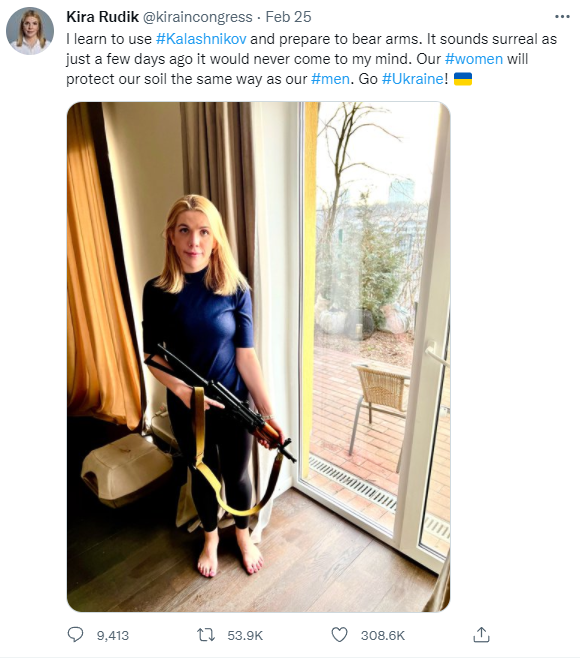Click the tweet body text
This screenshot has width=580, height=658.
click(x=311, y=59)
